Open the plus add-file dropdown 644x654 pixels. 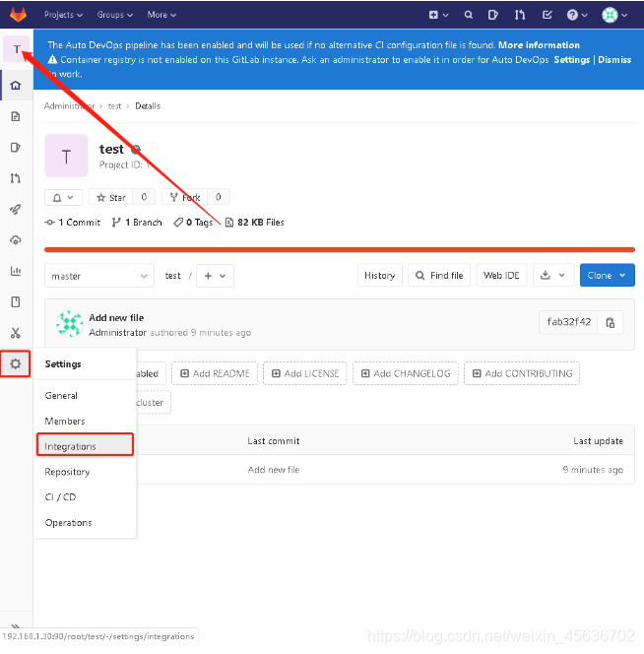[215, 276]
